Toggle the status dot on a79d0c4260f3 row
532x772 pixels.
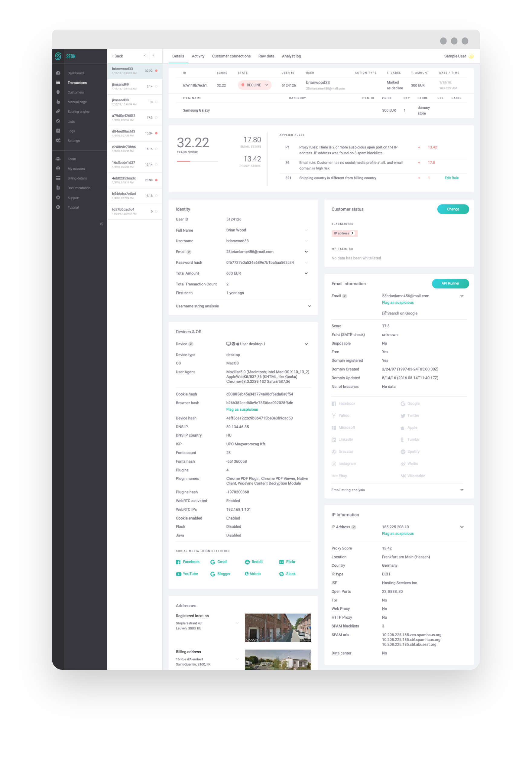pos(156,118)
